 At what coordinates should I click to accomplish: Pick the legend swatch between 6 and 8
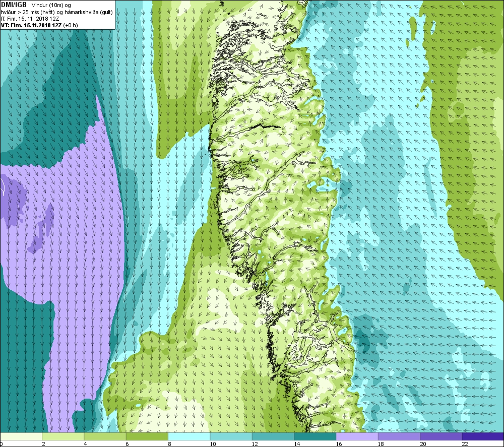(147, 436)
